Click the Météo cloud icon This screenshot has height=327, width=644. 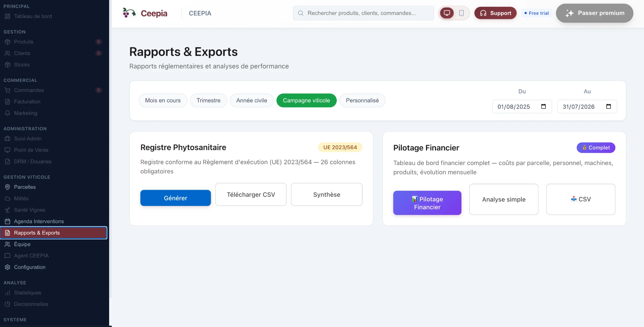point(7,198)
